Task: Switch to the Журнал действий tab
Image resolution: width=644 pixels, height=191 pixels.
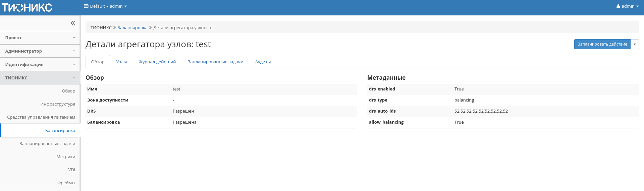Action: [157, 62]
